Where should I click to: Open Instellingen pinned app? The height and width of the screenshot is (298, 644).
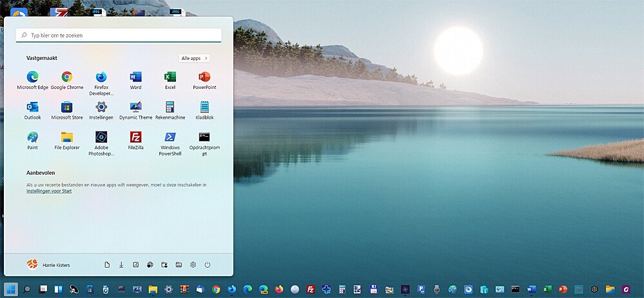pyautogui.click(x=101, y=110)
